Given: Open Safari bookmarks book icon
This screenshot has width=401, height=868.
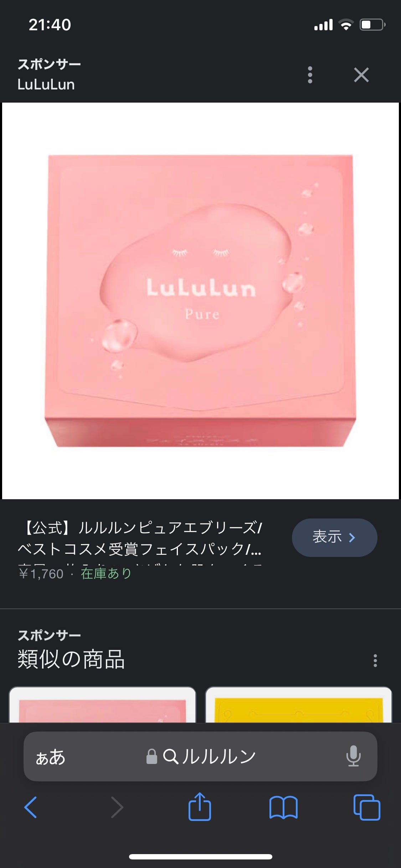Looking at the screenshot, I should pos(283,807).
